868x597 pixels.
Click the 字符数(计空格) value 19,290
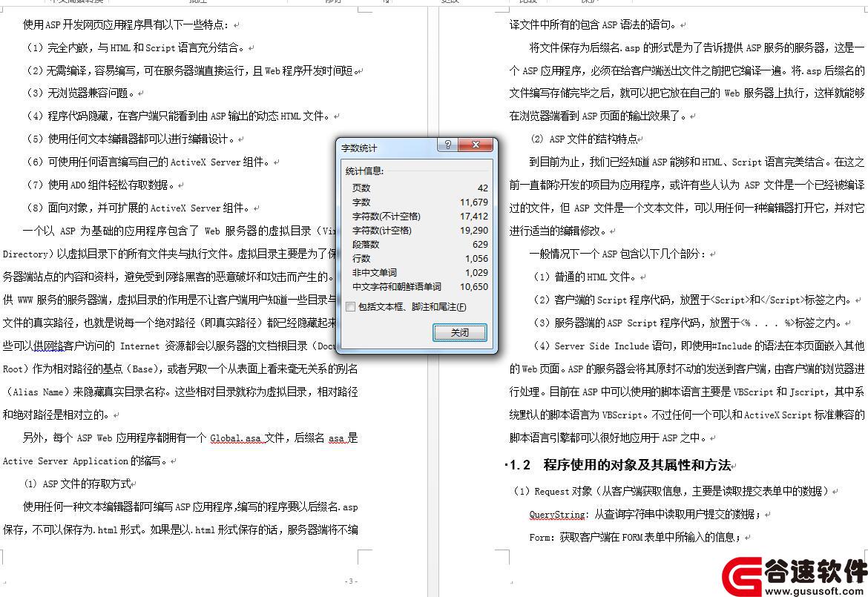pyautogui.click(x=474, y=231)
